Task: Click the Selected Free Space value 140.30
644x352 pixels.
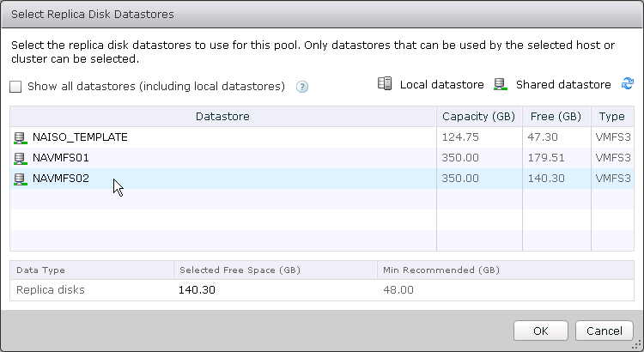Action: tap(197, 290)
